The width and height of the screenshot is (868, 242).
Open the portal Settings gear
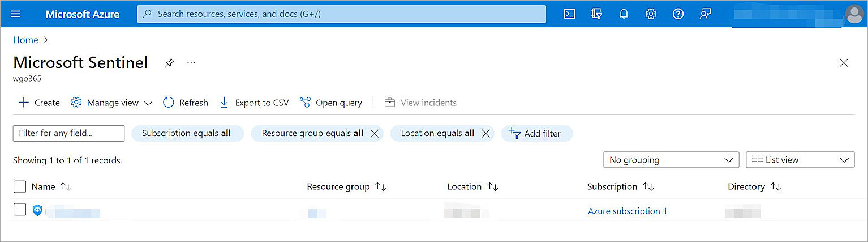click(651, 14)
